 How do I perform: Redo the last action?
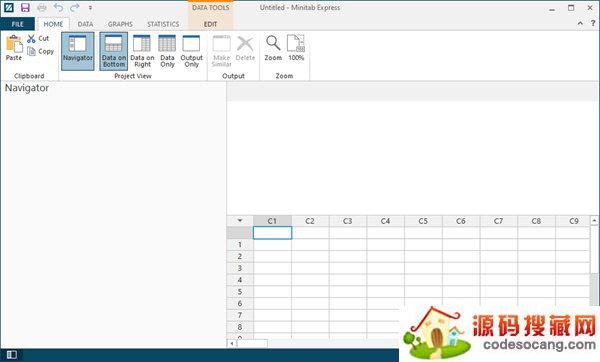(x=75, y=7)
